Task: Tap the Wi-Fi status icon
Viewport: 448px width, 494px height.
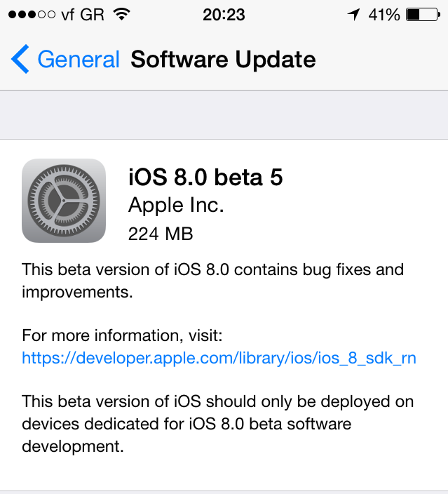Action: 121,14
